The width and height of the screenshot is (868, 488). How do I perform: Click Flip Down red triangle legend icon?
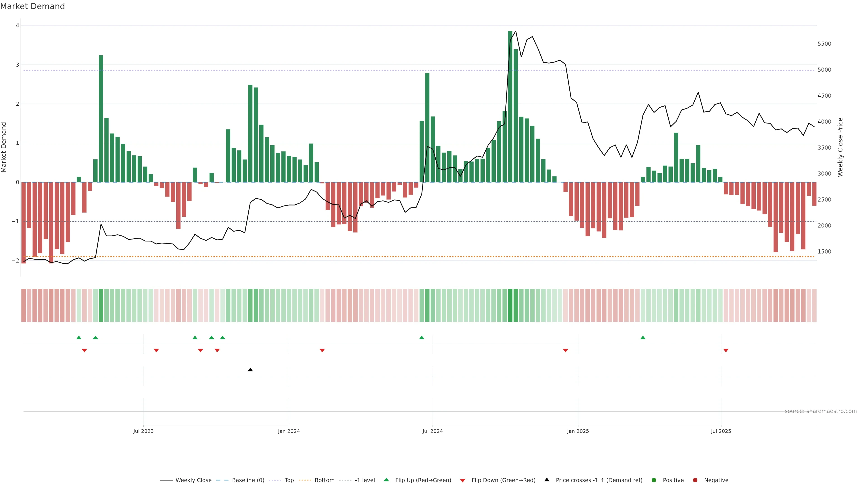pos(463,481)
